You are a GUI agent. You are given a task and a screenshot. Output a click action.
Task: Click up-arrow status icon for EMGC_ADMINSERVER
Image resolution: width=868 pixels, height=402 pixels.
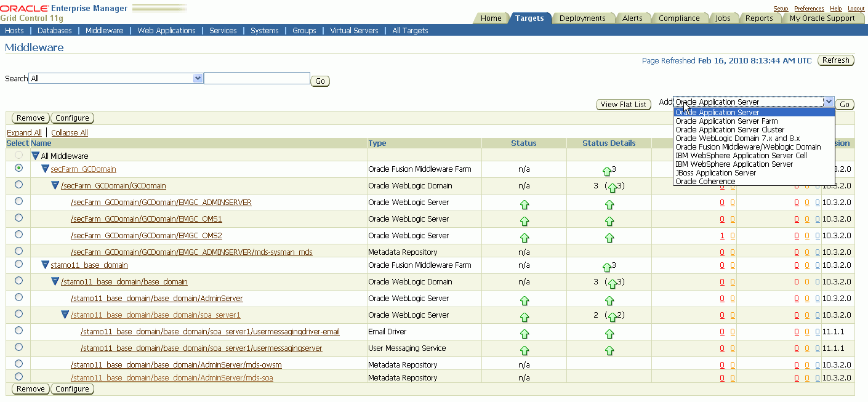pos(524,204)
